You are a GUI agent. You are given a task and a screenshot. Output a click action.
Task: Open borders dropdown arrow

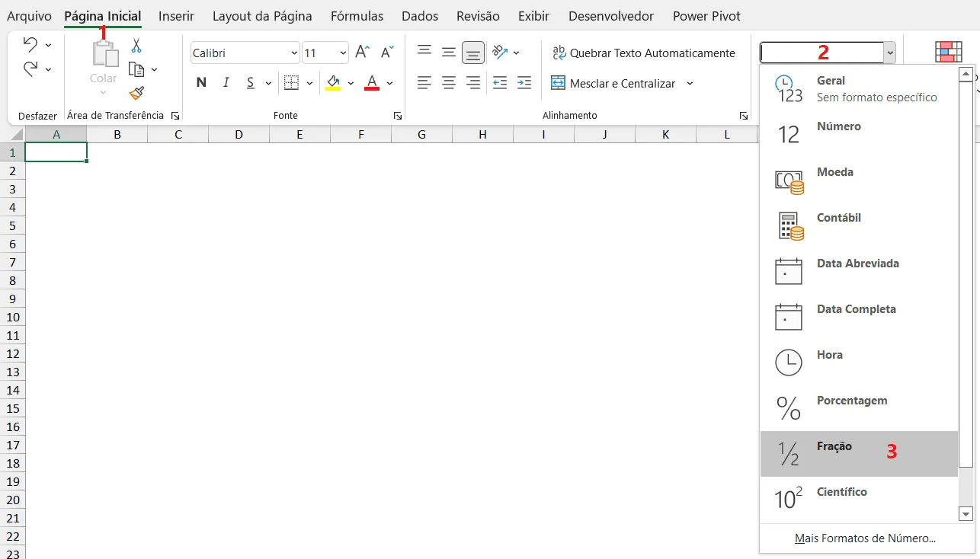point(309,83)
